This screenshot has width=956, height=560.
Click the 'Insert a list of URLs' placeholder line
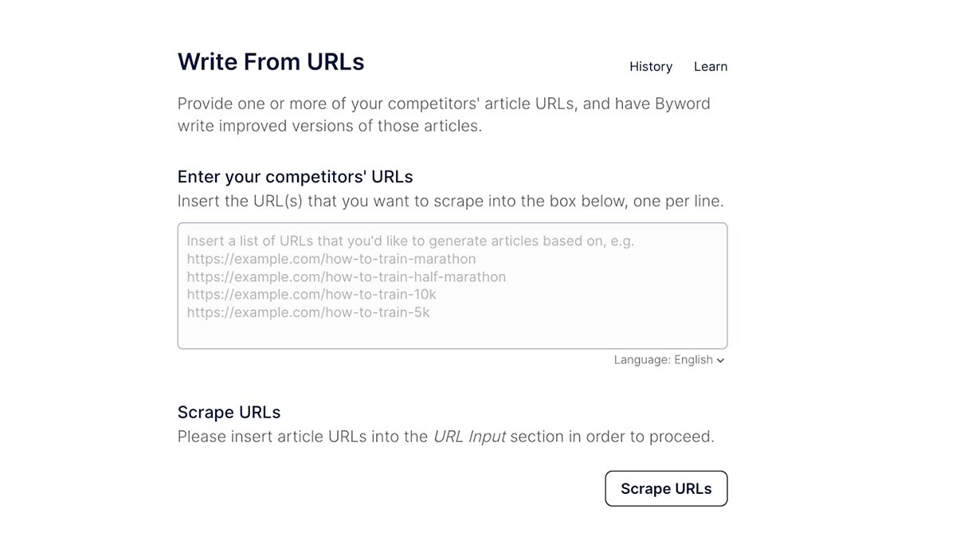(410, 241)
